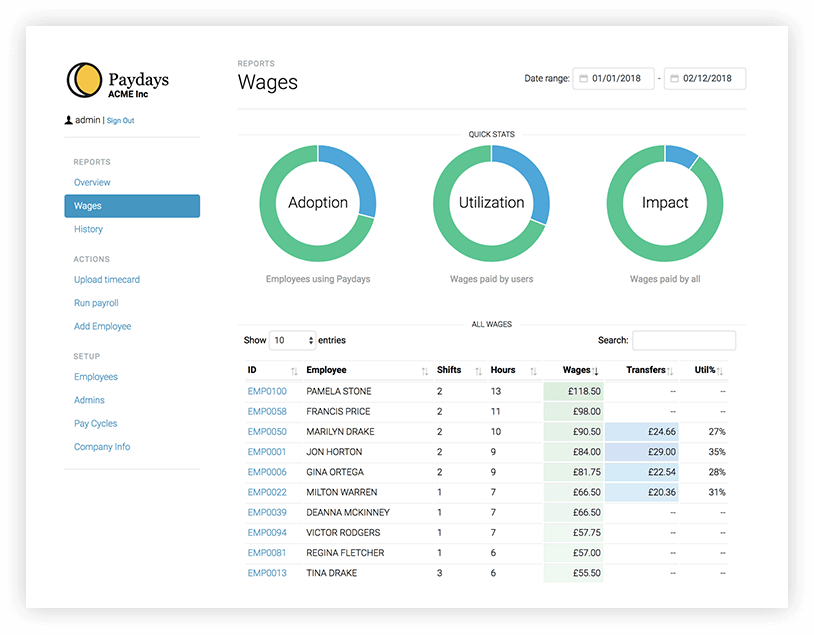Open start date picker 01/01/2018
The image size is (814, 635).
(613, 78)
